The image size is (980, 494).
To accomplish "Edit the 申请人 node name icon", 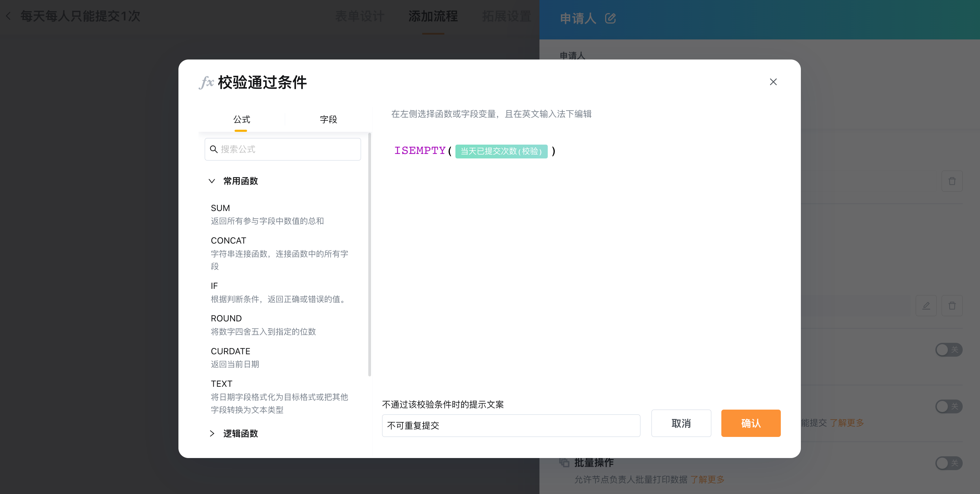I will 610,18.
